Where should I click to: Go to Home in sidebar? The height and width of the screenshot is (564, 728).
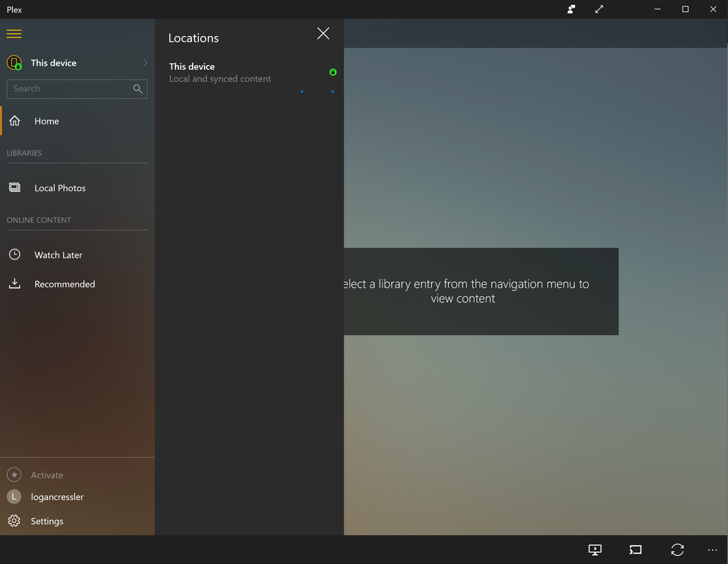(77, 121)
